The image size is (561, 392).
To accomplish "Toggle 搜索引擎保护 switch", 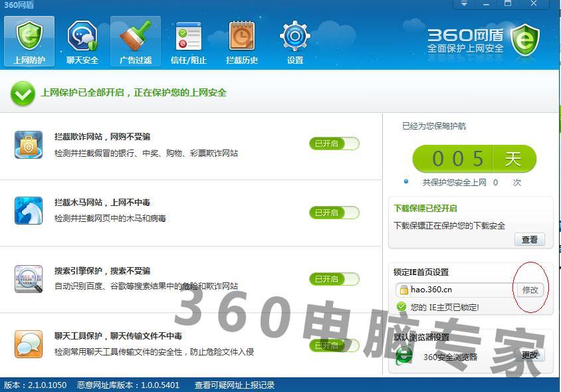I will [334, 279].
